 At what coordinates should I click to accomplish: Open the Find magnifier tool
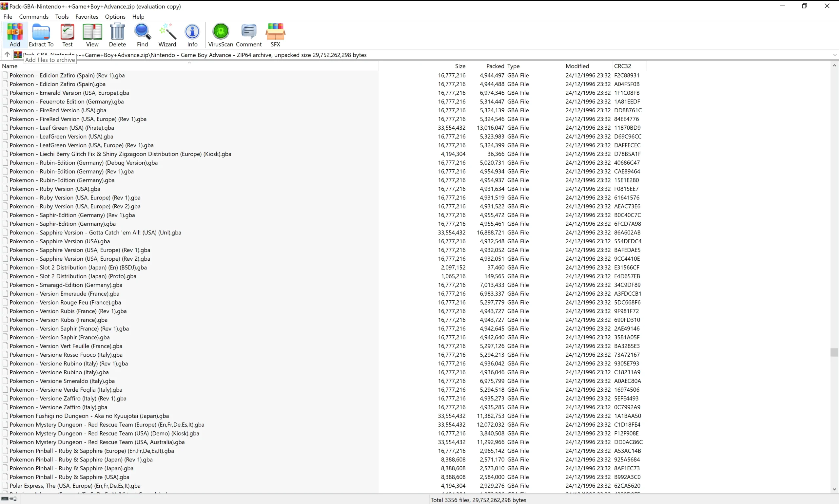(x=142, y=35)
